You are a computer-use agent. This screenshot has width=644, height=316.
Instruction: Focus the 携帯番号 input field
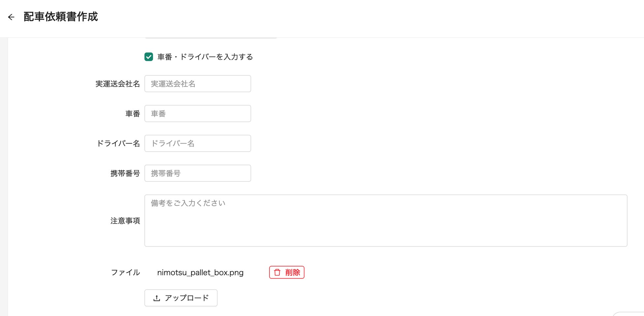click(x=197, y=173)
